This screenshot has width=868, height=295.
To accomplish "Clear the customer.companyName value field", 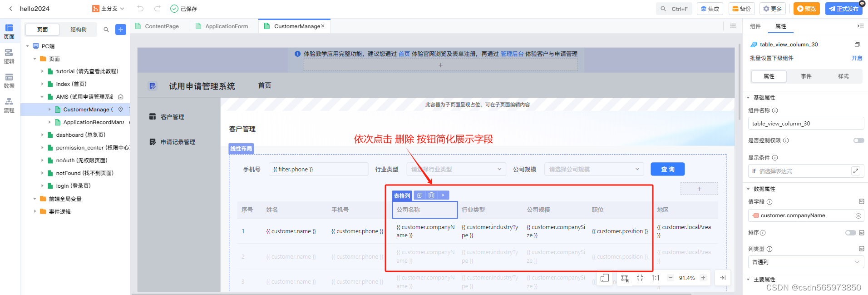I will [x=858, y=216].
